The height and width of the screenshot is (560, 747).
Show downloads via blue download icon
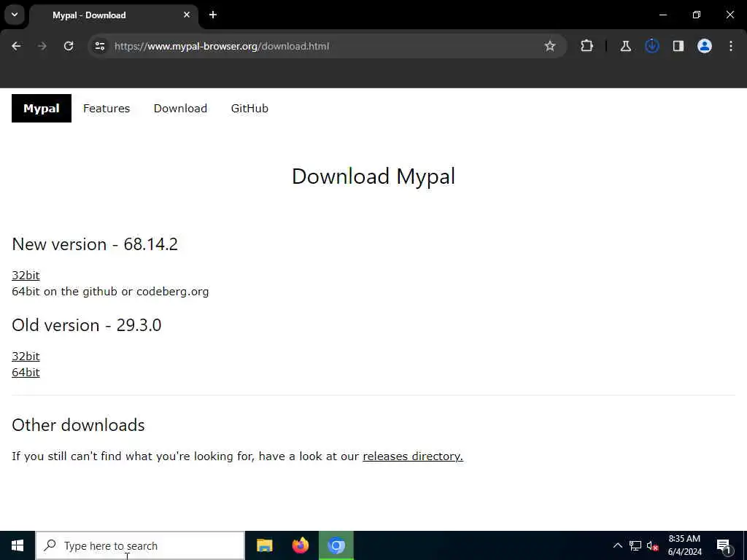[x=651, y=46]
